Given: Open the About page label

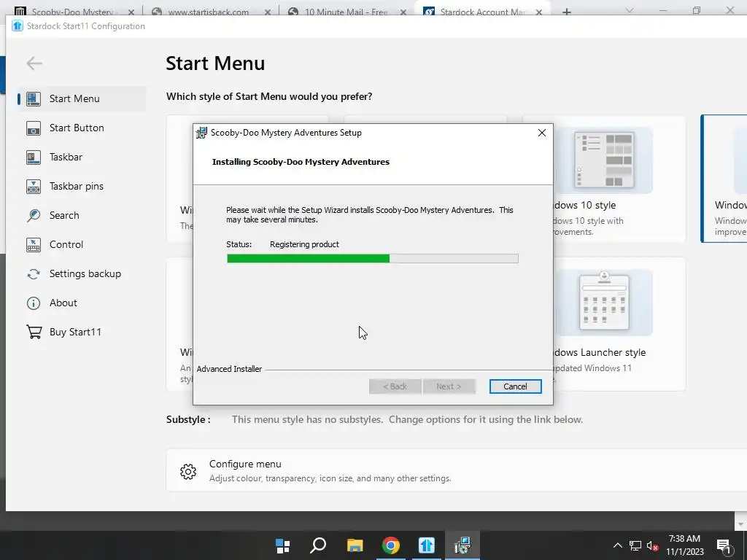Looking at the screenshot, I should (63, 303).
